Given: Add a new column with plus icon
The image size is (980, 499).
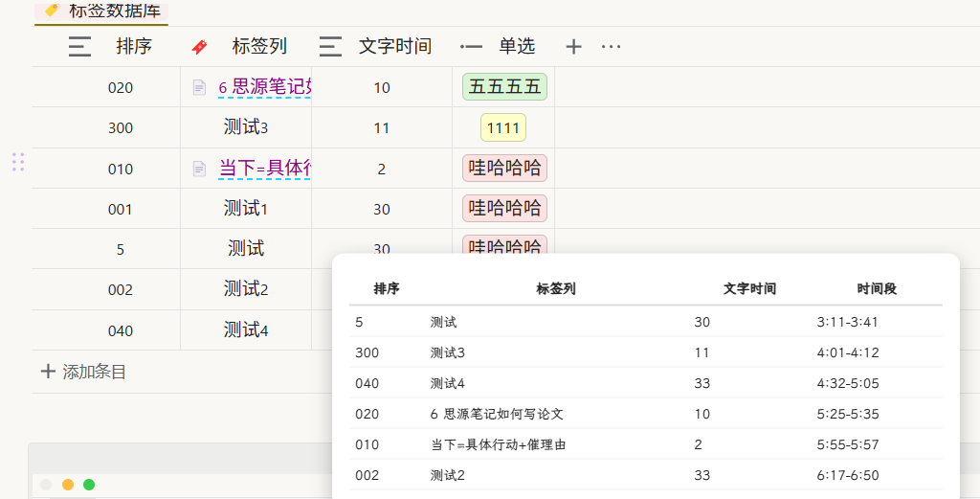Looking at the screenshot, I should point(574,46).
